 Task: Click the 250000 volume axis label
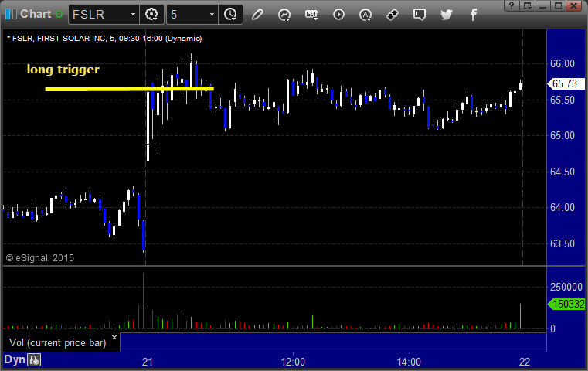click(x=566, y=287)
